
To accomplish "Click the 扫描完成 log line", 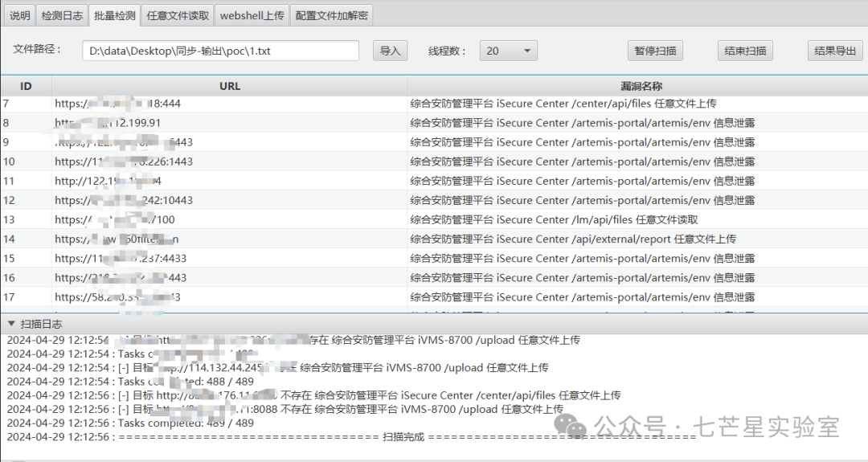I will pyautogui.click(x=351, y=437).
